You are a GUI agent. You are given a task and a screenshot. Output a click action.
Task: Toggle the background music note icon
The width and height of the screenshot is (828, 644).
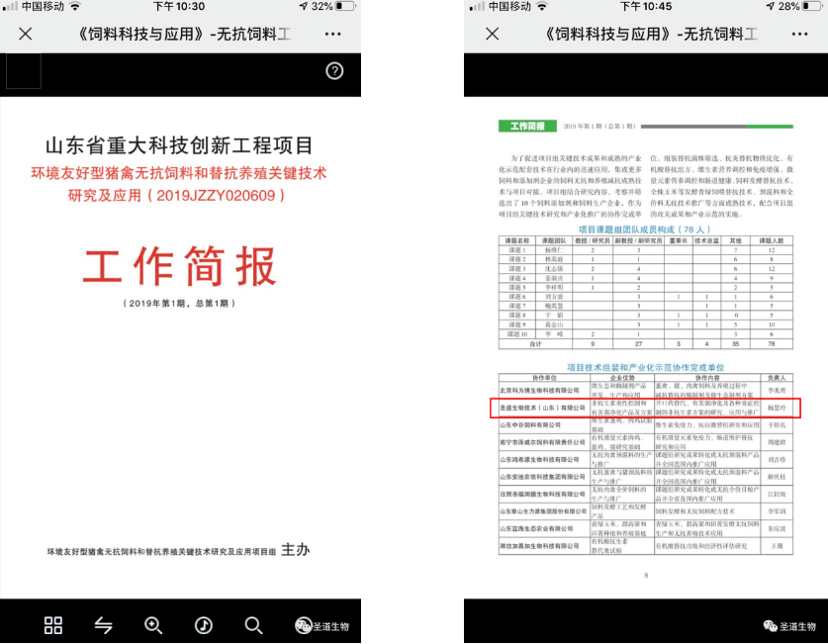tap(204, 624)
